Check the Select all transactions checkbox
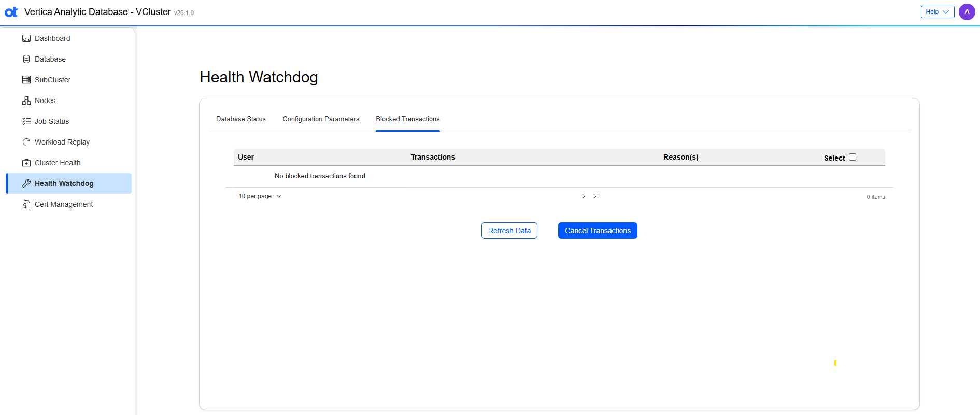Viewport: 980px width, 415px height. [x=853, y=157]
